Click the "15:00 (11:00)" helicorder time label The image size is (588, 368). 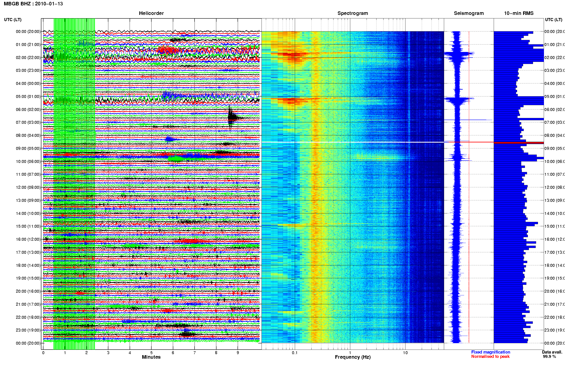coord(28,226)
